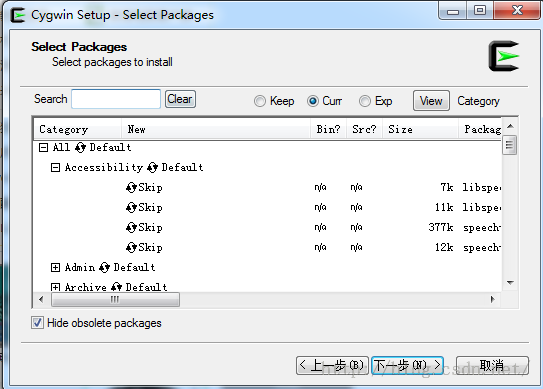The image size is (543, 389).
Task: Click the cycle icon beside Archive Default
Action: coord(116,287)
